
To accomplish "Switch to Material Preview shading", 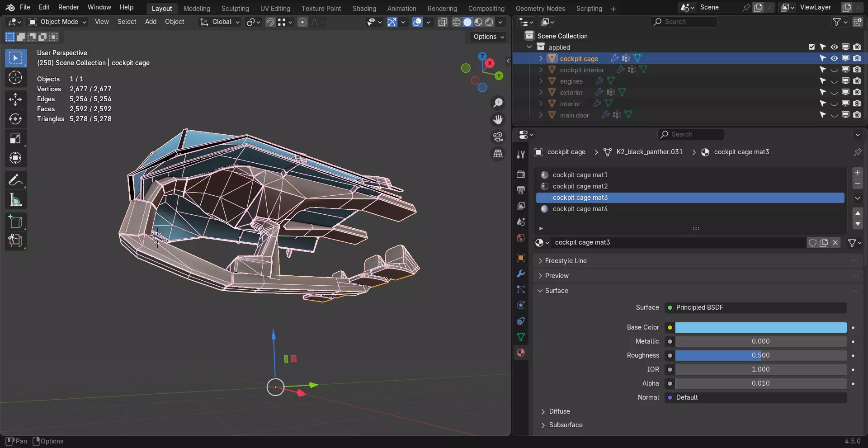I will (478, 22).
